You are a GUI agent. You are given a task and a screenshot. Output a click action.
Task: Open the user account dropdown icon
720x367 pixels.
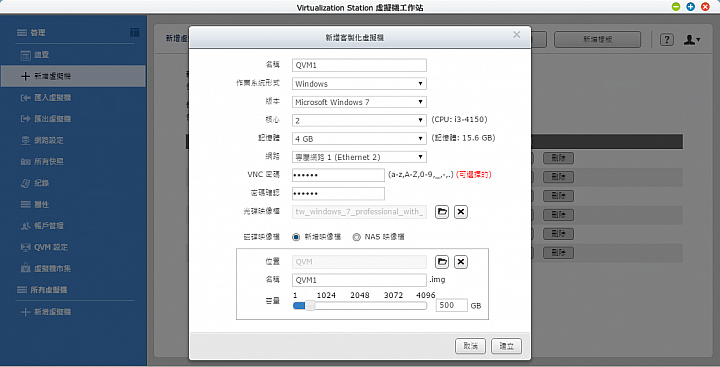point(692,40)
